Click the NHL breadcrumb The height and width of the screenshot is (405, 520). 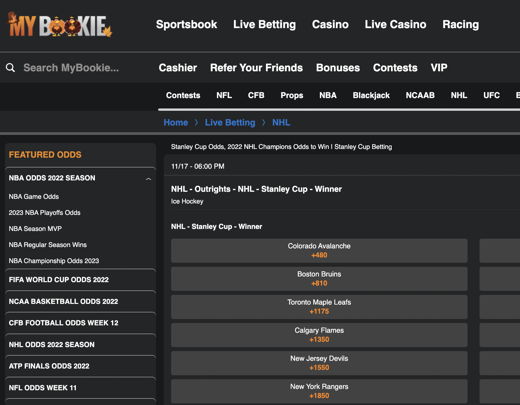281,123
